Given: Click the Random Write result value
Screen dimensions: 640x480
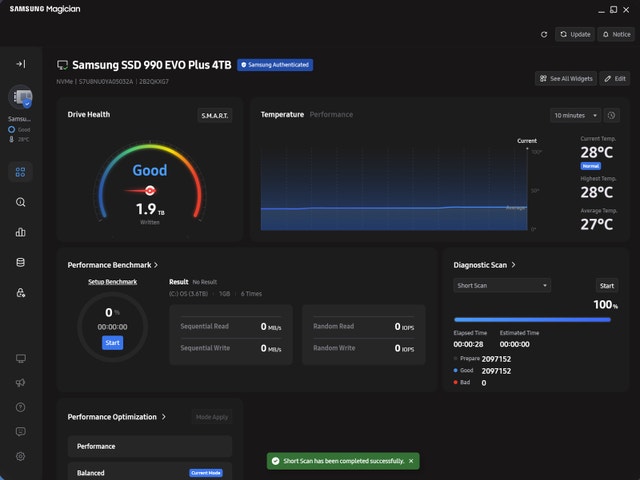Looking at the screenshot, I should [x=404, y=349].
